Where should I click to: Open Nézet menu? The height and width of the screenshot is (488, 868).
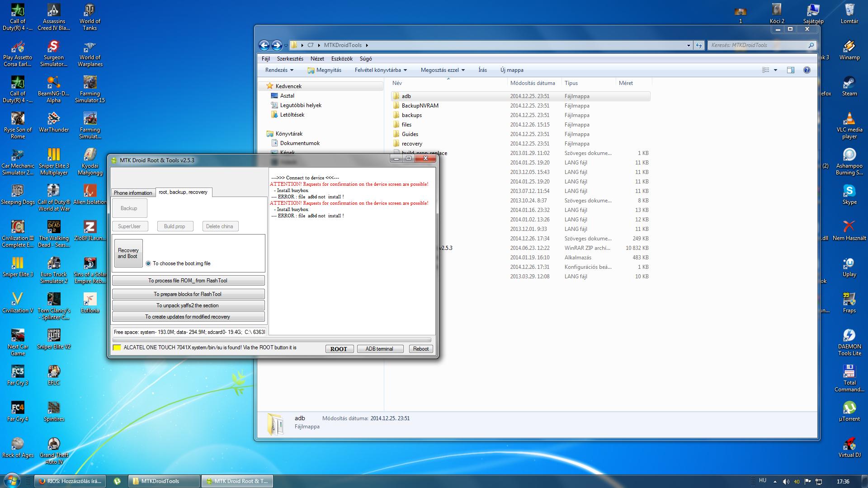pos(317,59)
